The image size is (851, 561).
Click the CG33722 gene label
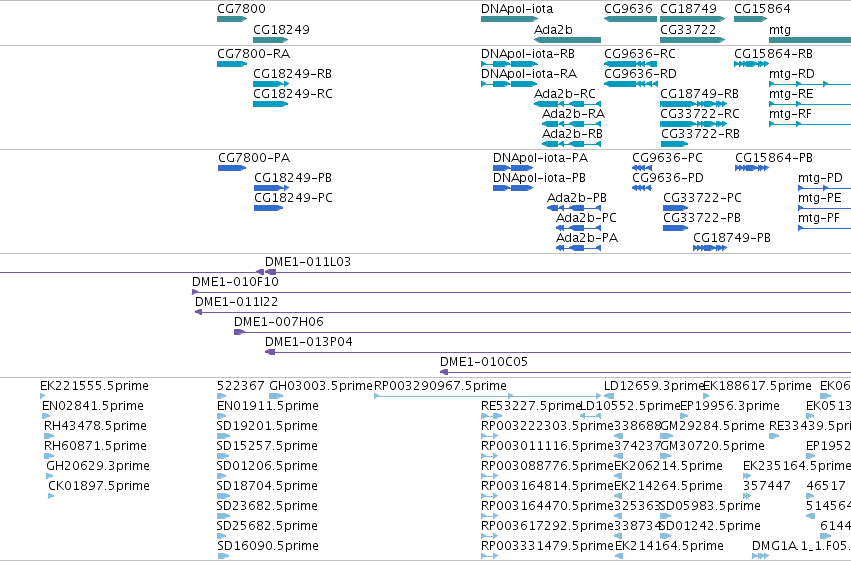[688, 29]
